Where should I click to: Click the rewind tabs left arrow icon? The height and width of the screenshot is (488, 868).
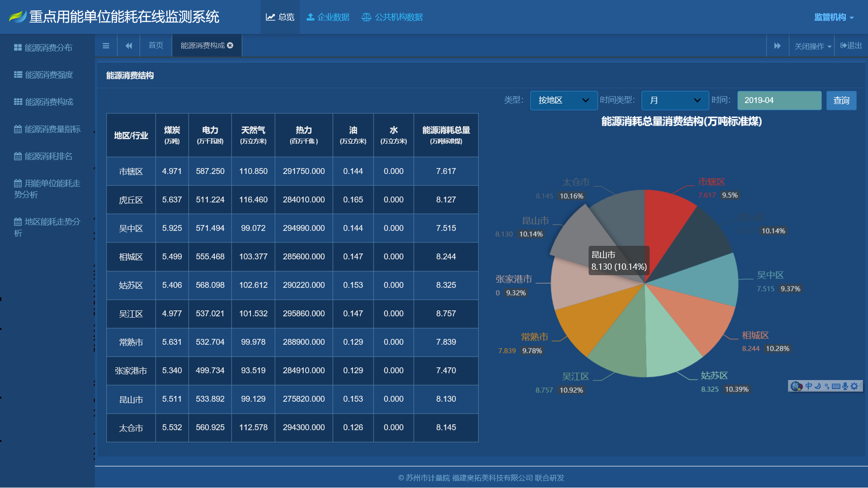pos(129,46)
